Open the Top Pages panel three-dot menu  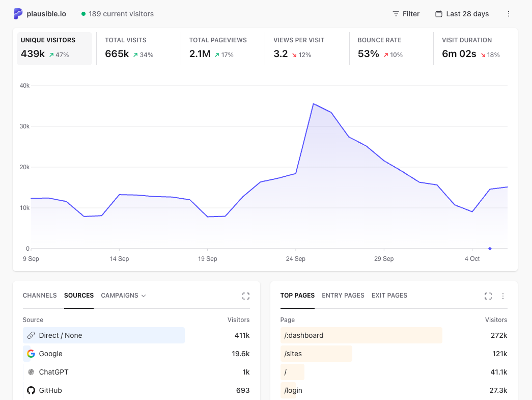(x=503, y=296)
